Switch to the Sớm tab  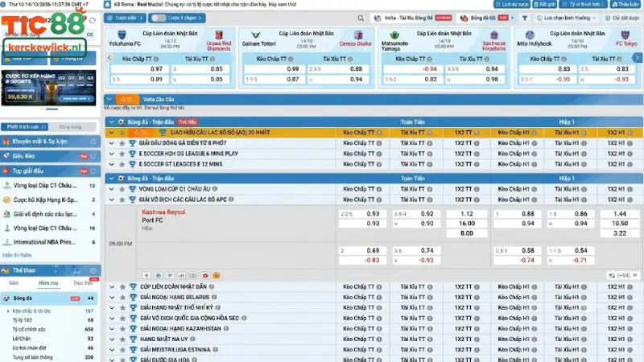pos(14,283)
